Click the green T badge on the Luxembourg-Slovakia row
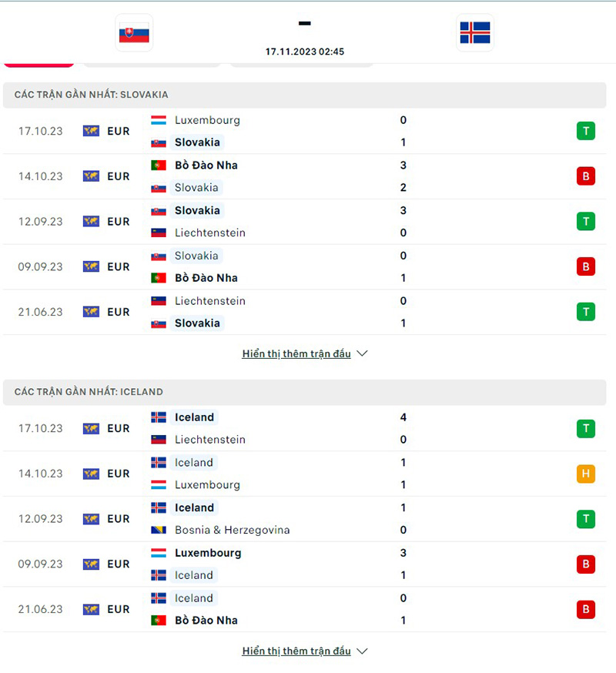This screenshot has height=673, width=616. 586,131
